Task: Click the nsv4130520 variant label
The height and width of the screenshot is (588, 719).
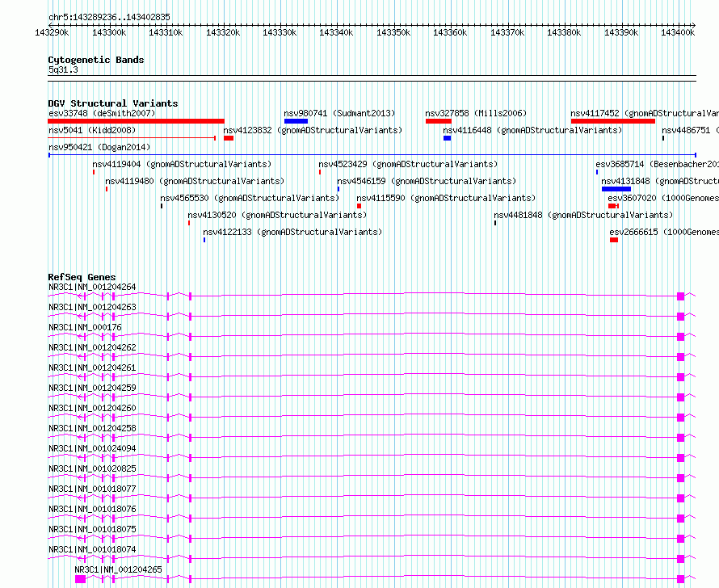Action: pos(277,215)
